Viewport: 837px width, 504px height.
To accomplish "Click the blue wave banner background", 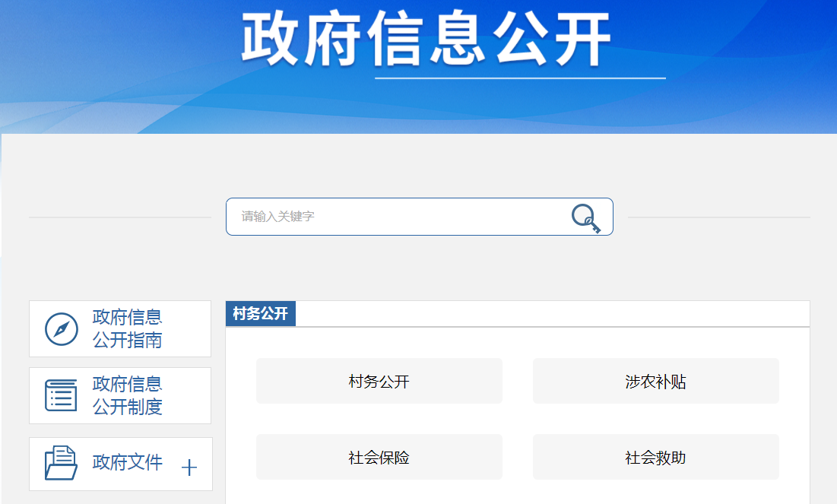I will tap(114, 61).
